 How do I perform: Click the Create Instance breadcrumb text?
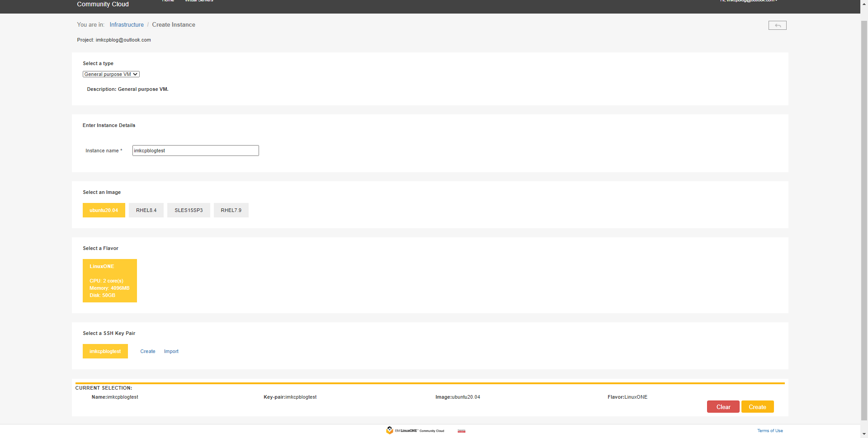pyautogui.click(x=174, y=25)
